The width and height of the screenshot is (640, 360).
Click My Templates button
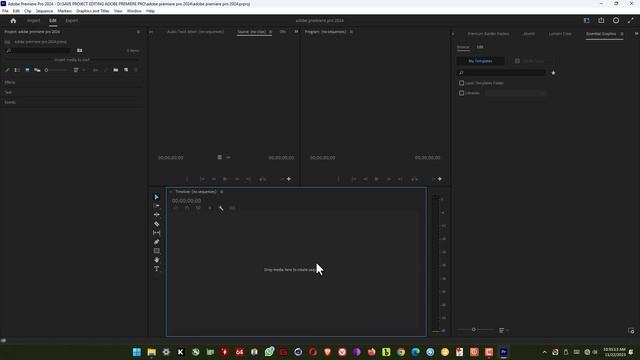480,61
